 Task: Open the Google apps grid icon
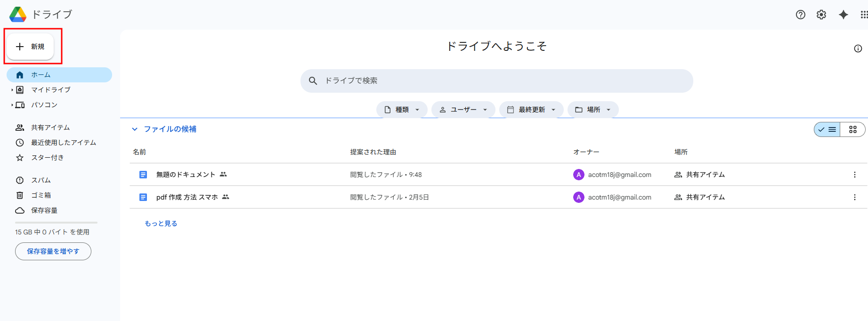coord(863,15)
